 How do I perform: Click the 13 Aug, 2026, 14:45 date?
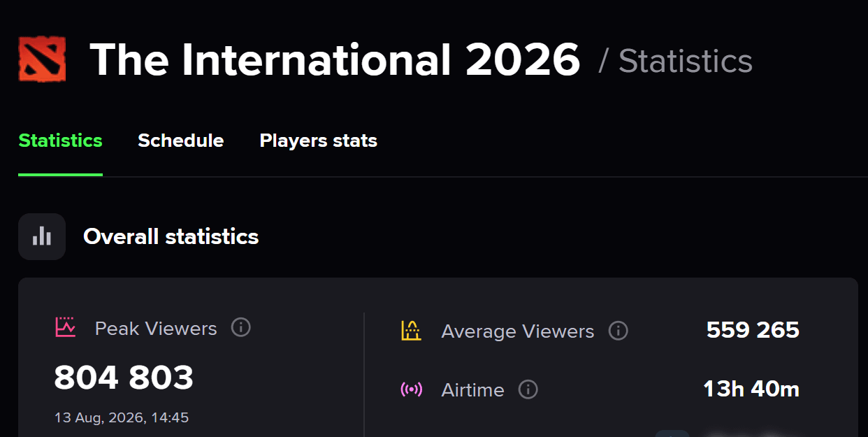[x=122, y=418]
